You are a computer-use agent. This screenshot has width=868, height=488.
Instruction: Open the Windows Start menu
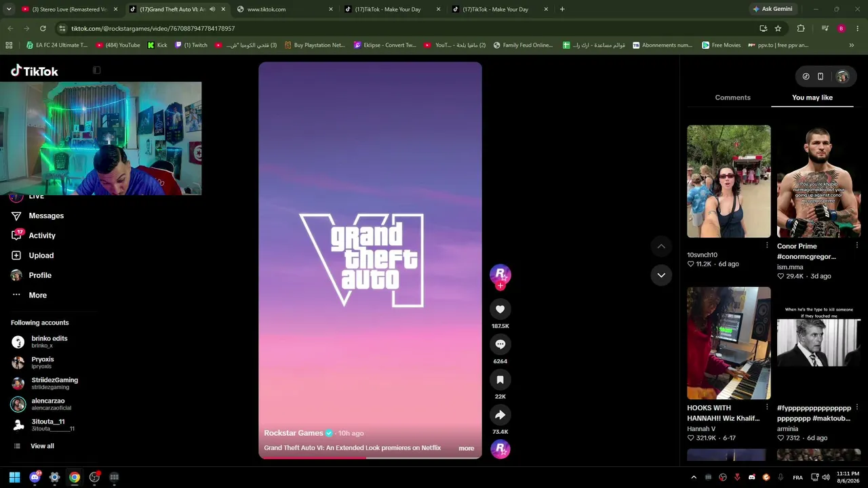pos(14,477)
